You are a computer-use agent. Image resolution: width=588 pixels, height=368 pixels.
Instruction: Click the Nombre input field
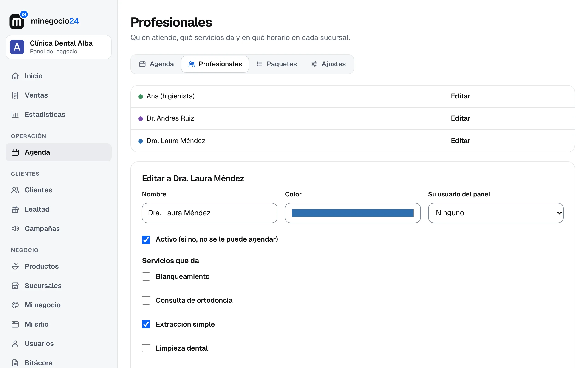tap(209, 213)
